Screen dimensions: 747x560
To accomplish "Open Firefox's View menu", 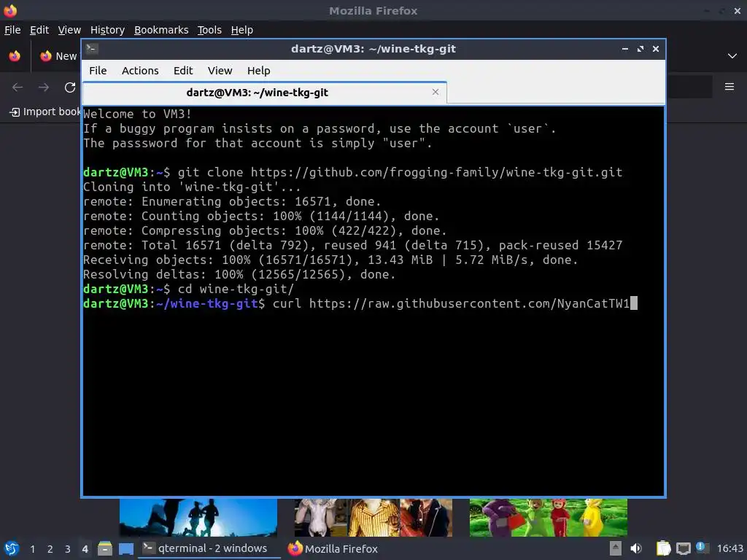I will [69, 30].
